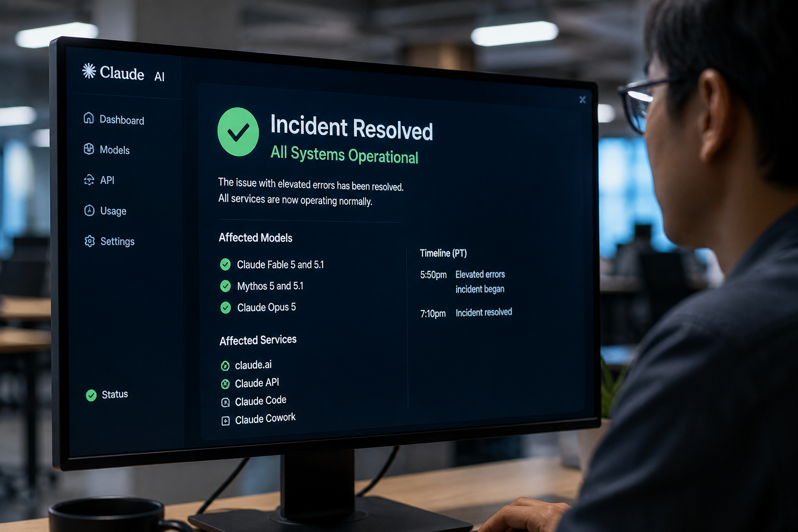Click the Claude Cowork service icon
798x532 pixels.
point(225,421)
